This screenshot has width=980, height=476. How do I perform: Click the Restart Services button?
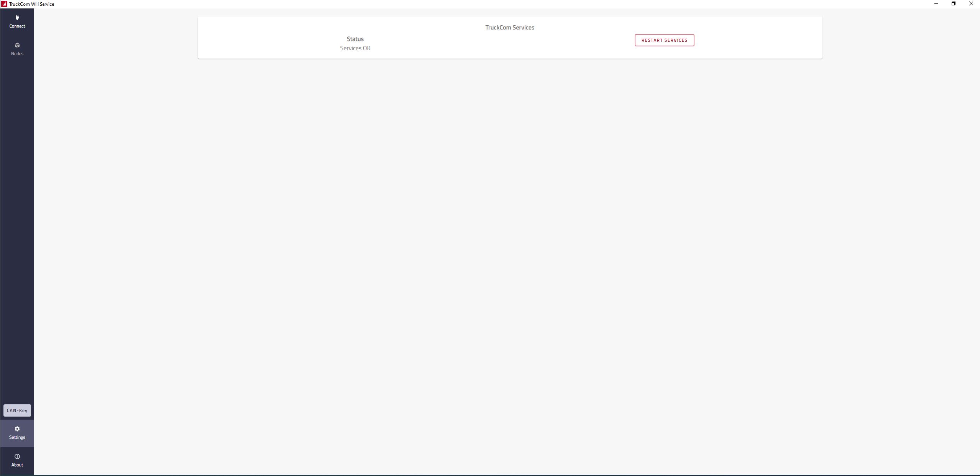tap(664, 40)
